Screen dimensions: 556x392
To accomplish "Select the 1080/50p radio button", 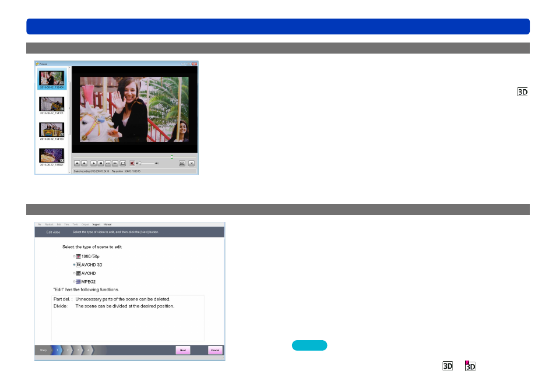I will pos(74,256).
